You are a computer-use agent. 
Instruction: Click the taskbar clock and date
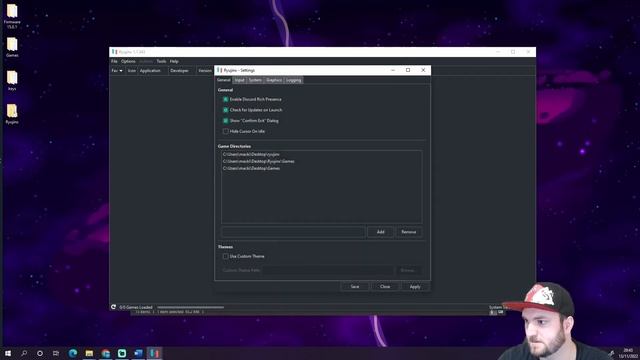pyautogui.click(x=628, y=353)
